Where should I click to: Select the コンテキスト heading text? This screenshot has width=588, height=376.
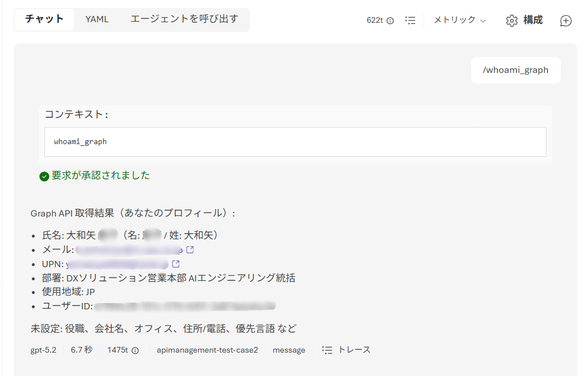coord(76,115)
